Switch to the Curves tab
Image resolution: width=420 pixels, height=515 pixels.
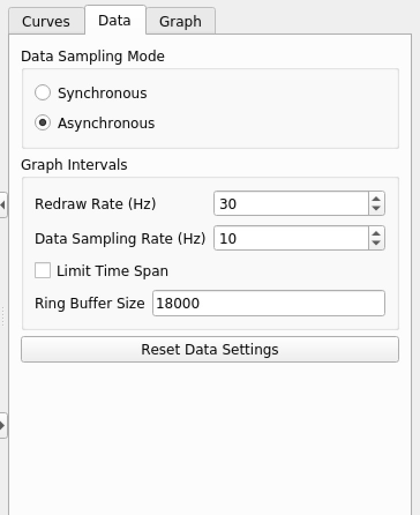pos(45,21)
